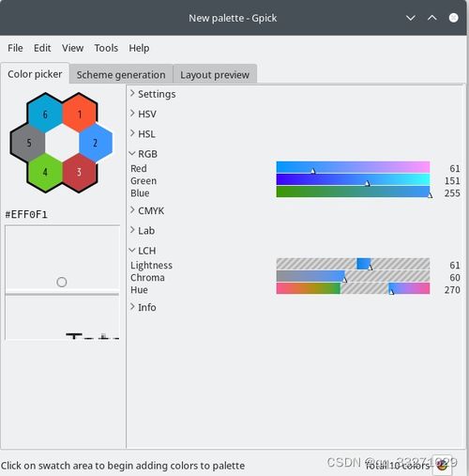This screenshot has width=469, height=476.
Task: Adjust the Red slider bar
Action: [x=353, y=167]
